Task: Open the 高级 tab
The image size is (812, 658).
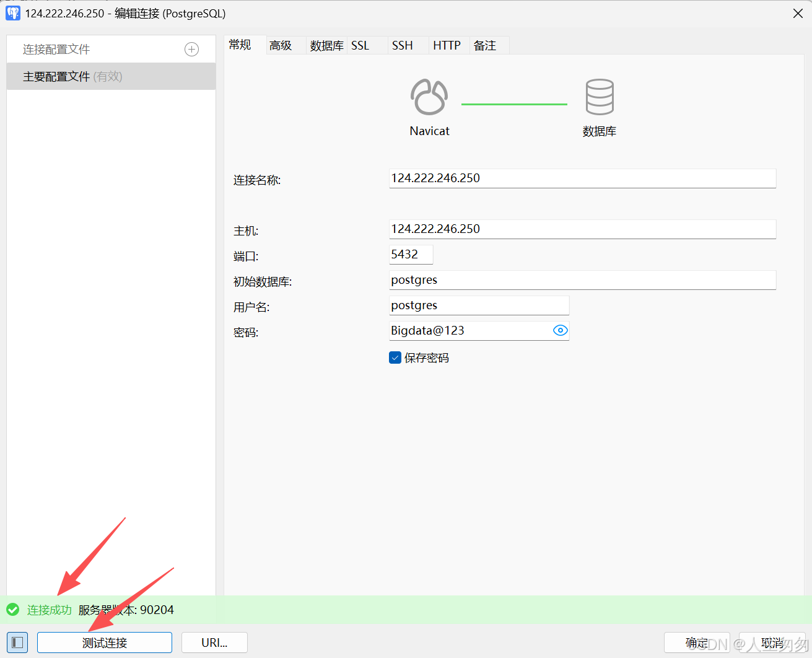Action: pyautogui.click(x=286, y=45)
